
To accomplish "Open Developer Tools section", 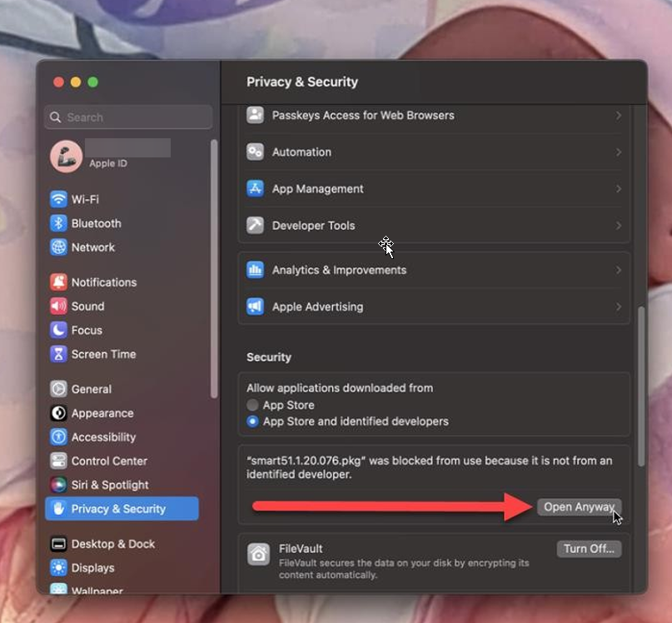I will pyautogui.click(x=434, y=225).
